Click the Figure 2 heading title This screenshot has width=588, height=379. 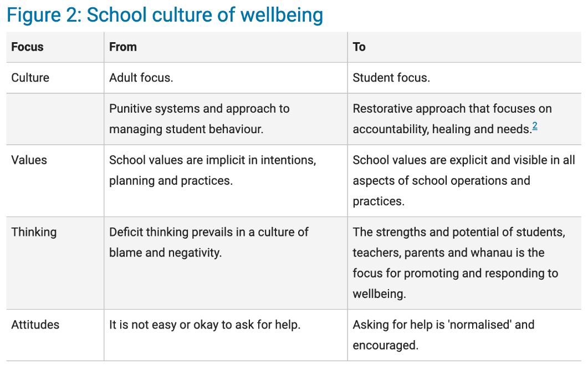[165, 15]
